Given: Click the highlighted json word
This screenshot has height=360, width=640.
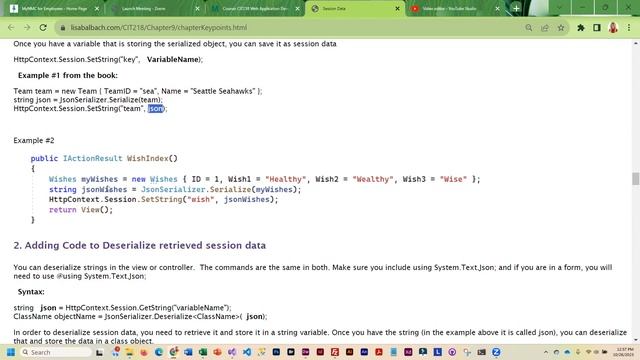Looking at the screenshot, I should click(x=156, y=109).
